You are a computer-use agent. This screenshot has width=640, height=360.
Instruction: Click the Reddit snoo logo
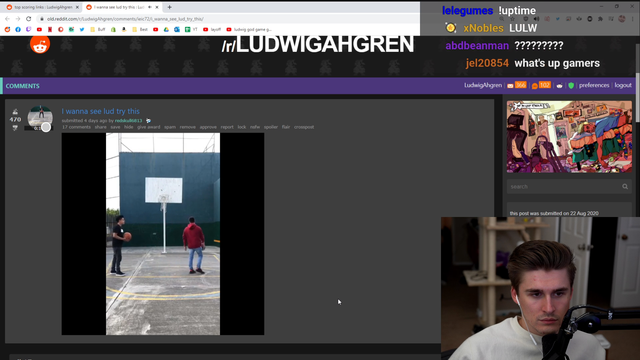coord(40,44)
